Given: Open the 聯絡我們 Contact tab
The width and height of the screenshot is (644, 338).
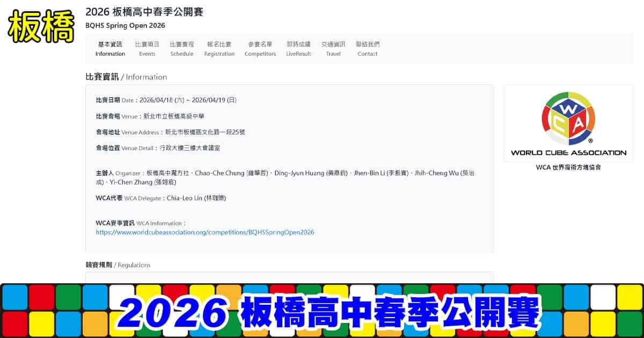Looking at the screenshot, I should pos(368,49).
